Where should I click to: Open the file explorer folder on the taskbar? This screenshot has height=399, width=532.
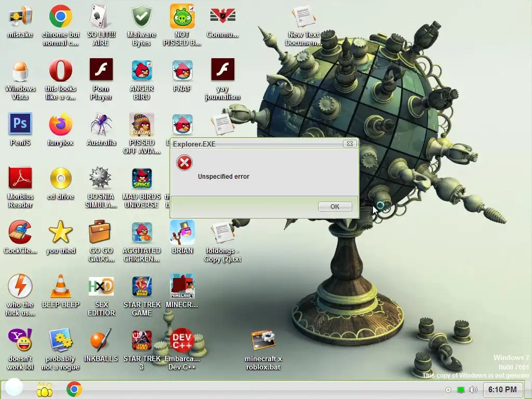(x=45, y=390)
